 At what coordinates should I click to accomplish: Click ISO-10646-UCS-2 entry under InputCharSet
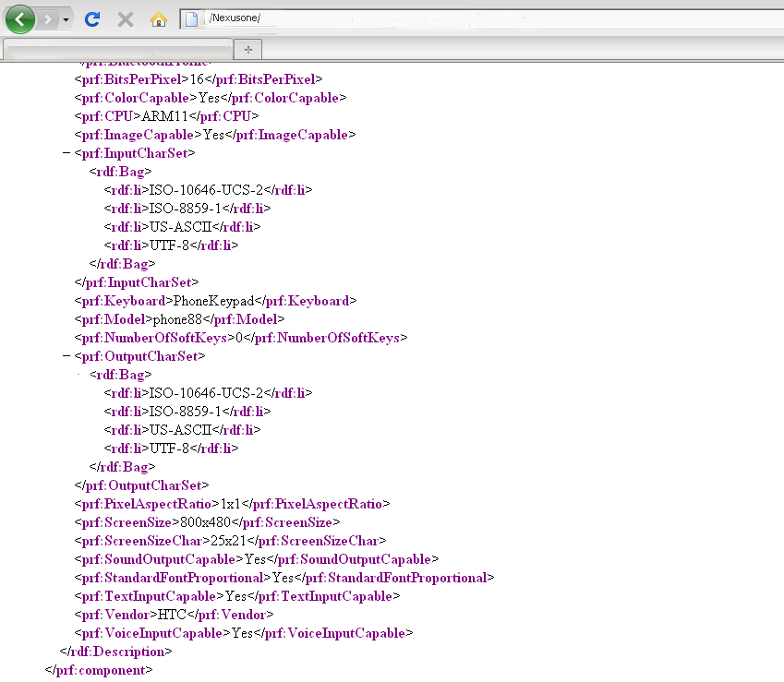point(207,190)
